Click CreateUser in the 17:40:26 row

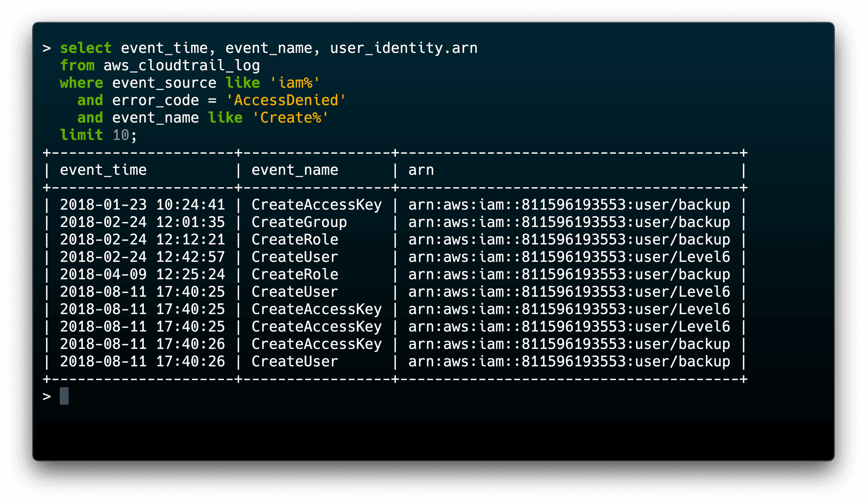(x=295, y=361)
